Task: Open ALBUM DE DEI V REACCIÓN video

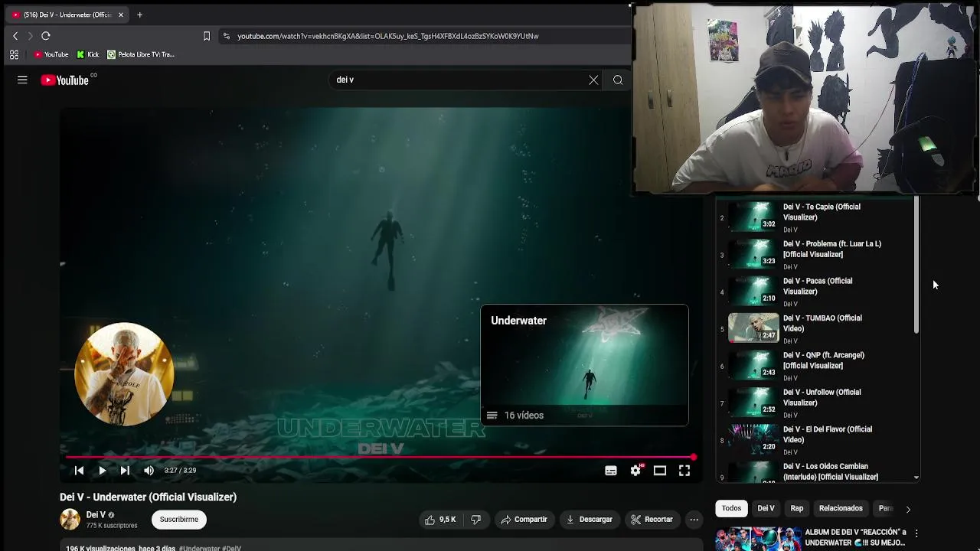Action: pos(812,538)
